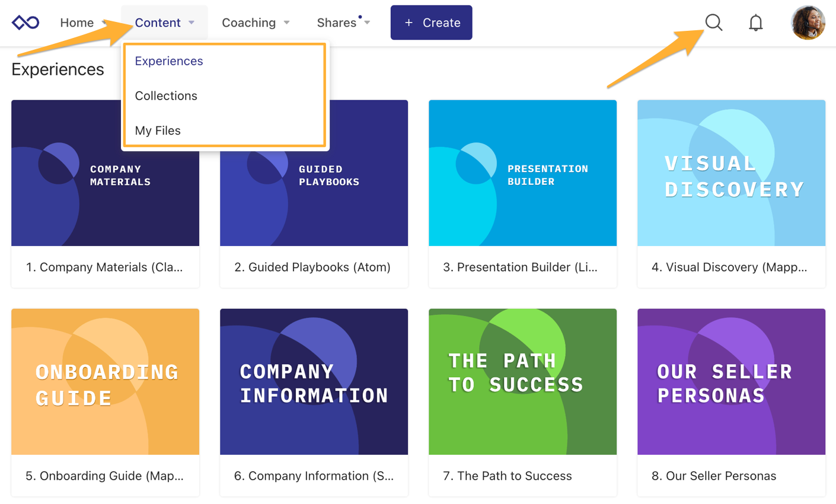Select Collections in the Content menu
This screenshot has height=504, width=836.
coord(166,95)
